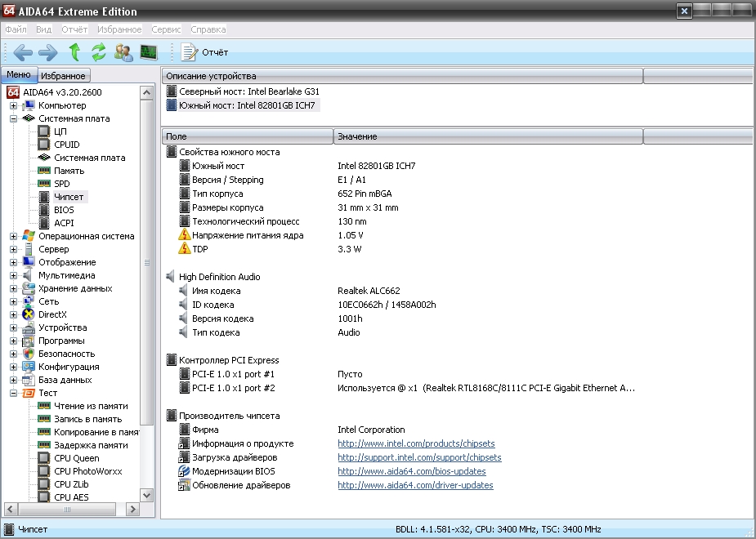
Task: Select CPU ZLib benchmark
Action: point(71,484)
